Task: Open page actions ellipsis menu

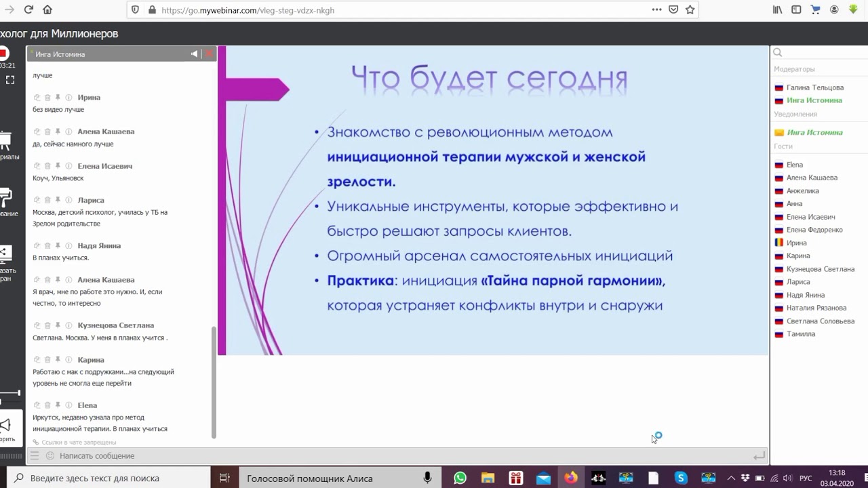Action: pyautogui.click(x=656, y=9)
